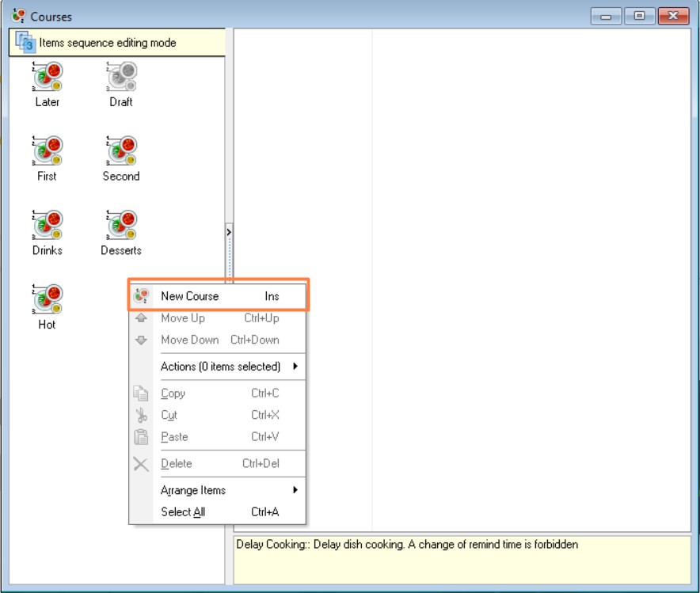Click Cut in the context menu

point(219,415)
